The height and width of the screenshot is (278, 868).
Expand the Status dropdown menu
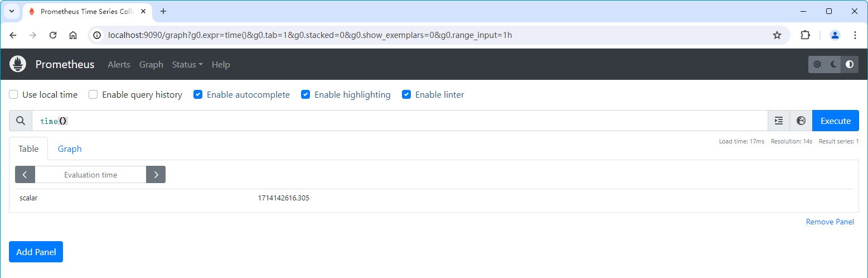point(187,64)
